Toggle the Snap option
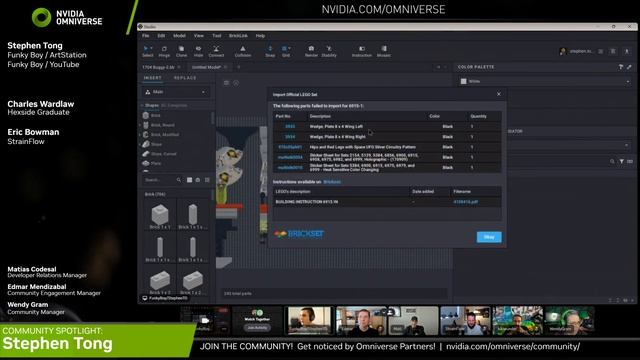 tap(270, 51)
